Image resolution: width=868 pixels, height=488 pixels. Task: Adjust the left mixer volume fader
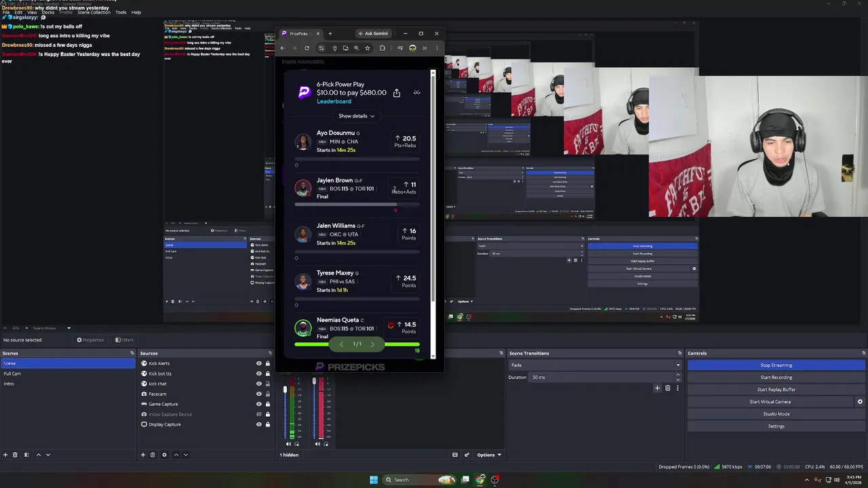[x=285, y=390]
